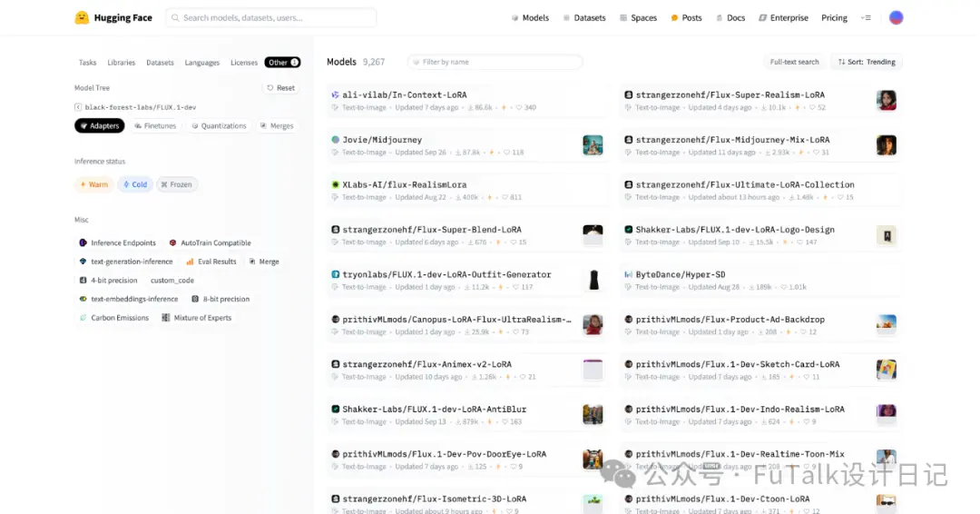Collapse the black-forest-labs/FLUX.1-dev model tree
This screenshot has width=980, height=514.
pos(78,107)
